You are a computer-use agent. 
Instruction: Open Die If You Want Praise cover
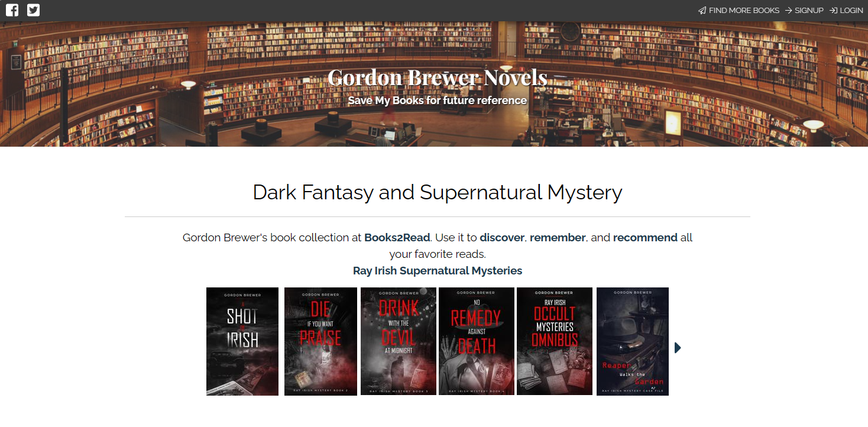point(320,341)
